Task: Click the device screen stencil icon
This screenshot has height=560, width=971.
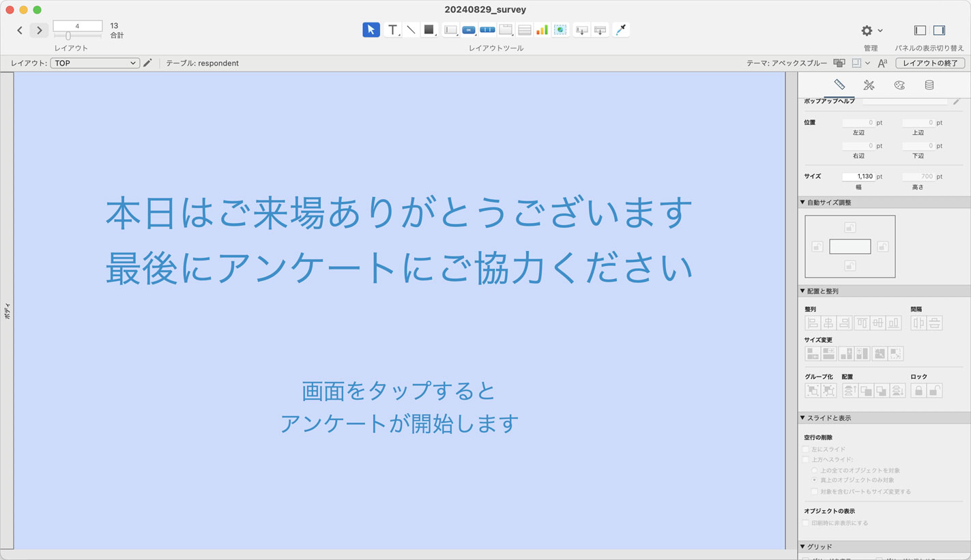Action: [x=839, y=63]
